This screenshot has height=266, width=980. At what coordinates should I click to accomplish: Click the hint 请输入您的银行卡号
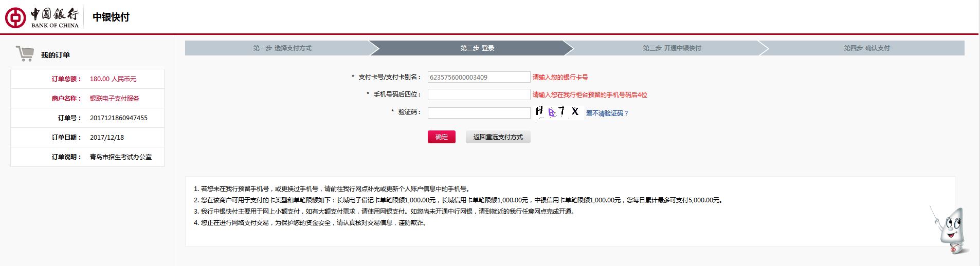pyautogui.click(x=560, y=78)
